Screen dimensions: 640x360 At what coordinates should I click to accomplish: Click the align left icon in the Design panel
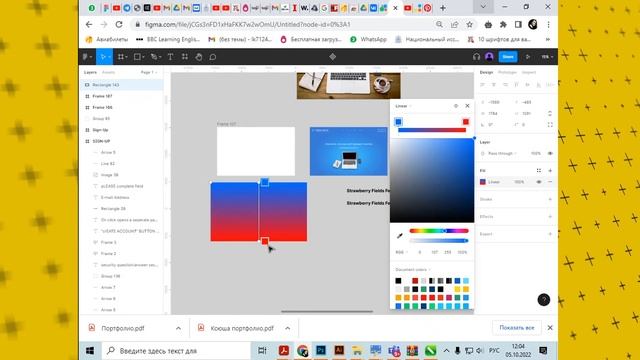482,85
